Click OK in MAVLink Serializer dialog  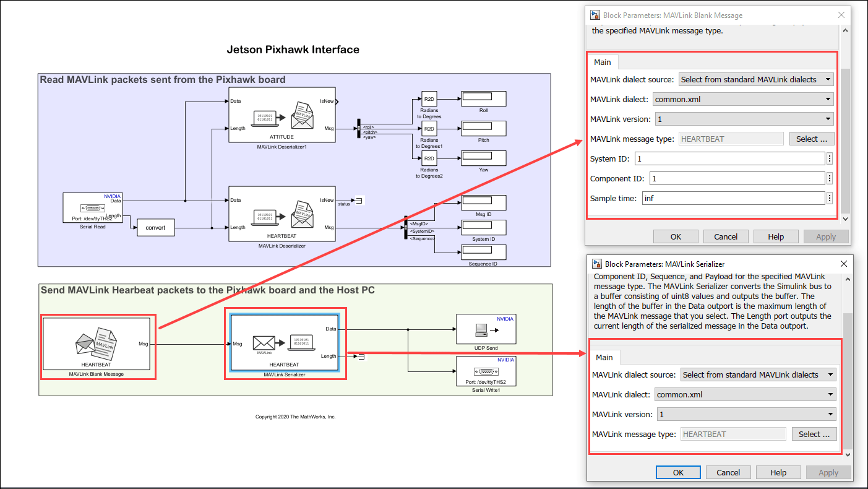click(x=679, y=472)
